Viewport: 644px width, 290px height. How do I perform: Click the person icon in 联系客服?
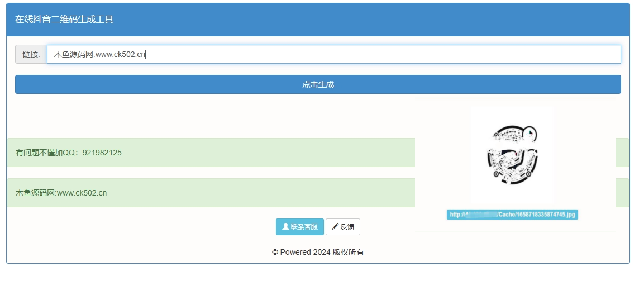tap(285, 226)
